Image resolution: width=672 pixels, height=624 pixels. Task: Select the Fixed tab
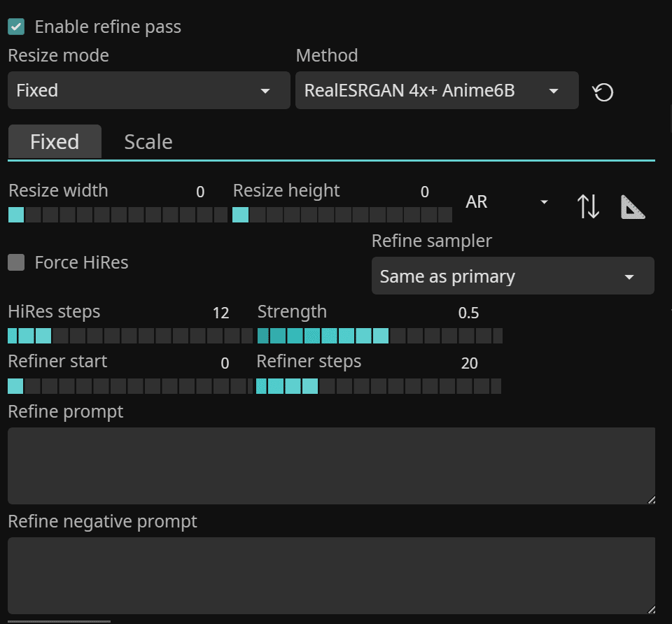[55, 142]
